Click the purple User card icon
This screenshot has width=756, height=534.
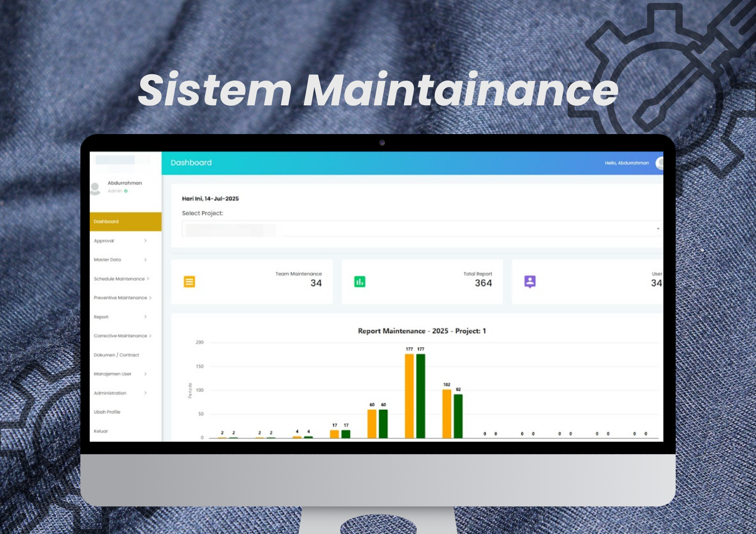click(x=530, y=282)
